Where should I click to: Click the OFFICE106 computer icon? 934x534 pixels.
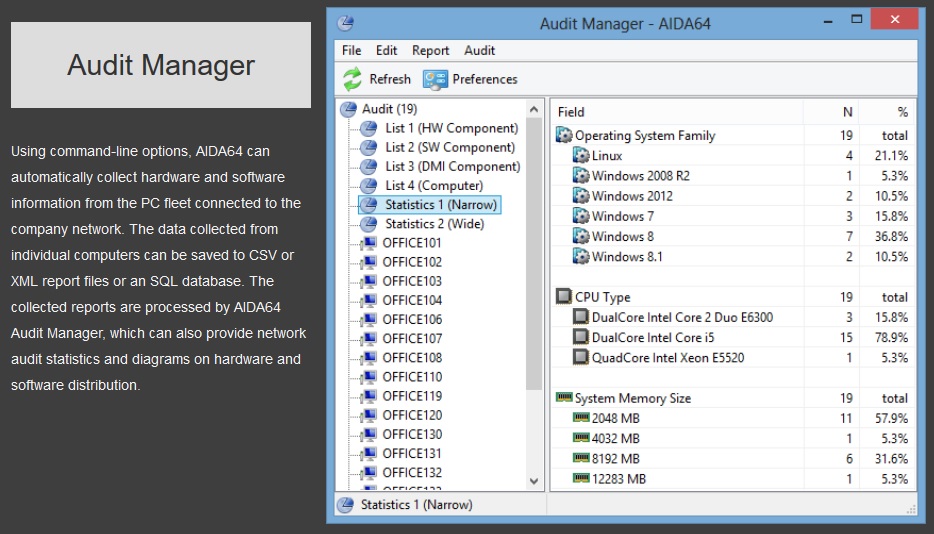coord(369,319)
